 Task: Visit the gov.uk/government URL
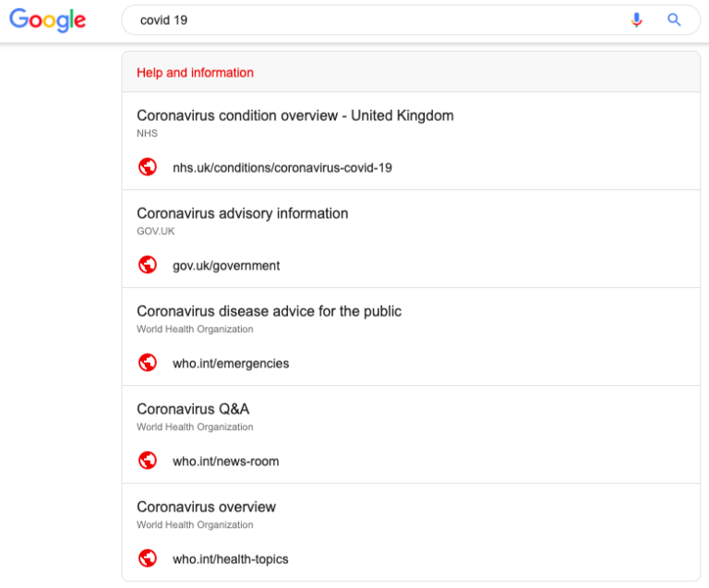coord(226,266)
